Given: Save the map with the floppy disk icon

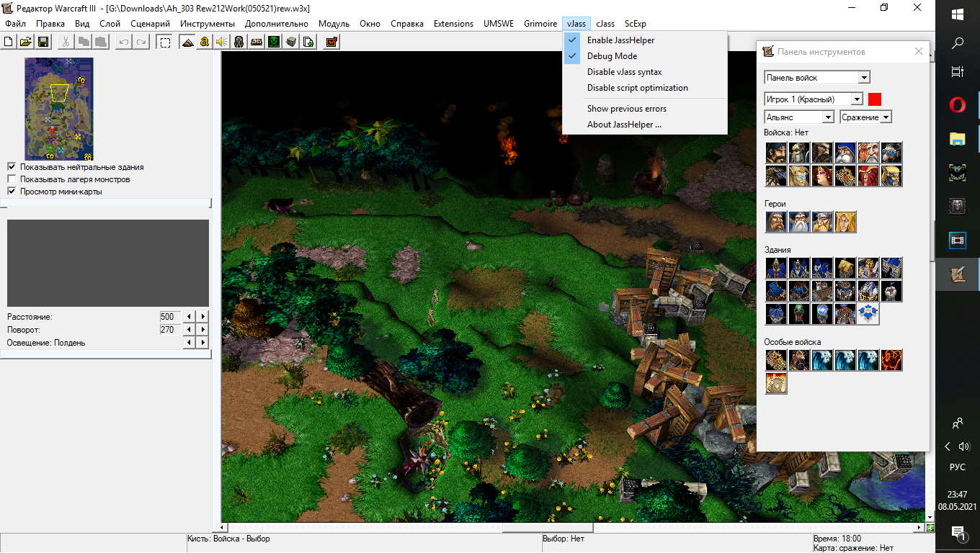Looking at the screenshot, I should coord(43,42).
